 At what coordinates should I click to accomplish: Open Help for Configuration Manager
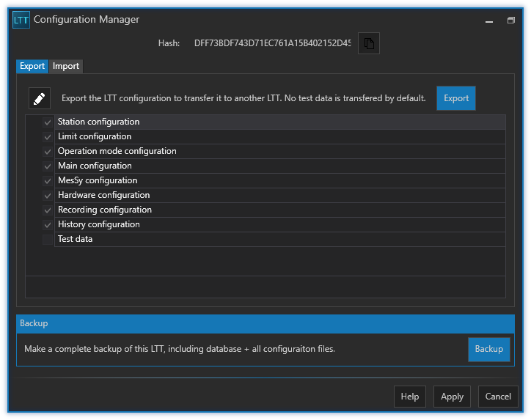(410, 397)
